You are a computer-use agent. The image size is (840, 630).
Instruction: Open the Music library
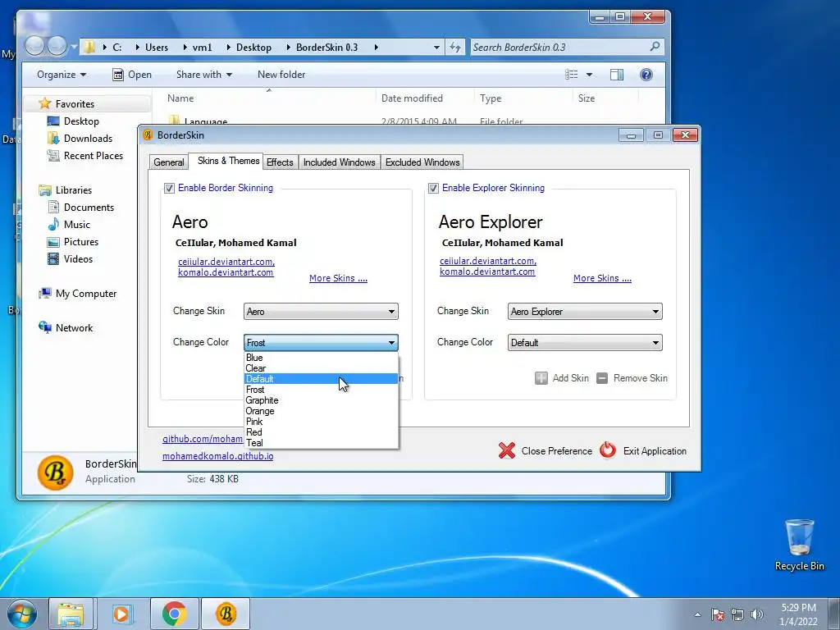tap(76, 225)
